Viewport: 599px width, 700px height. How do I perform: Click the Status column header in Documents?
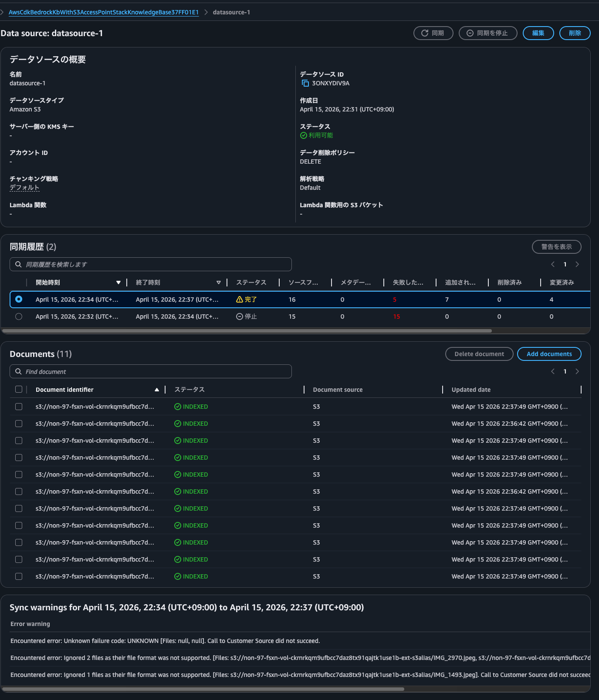[x=190, y=390]
